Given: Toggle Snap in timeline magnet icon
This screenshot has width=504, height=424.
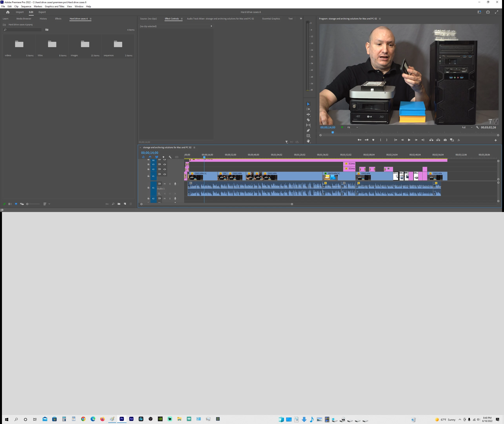Looking at the screenshot, I should 150,157.
